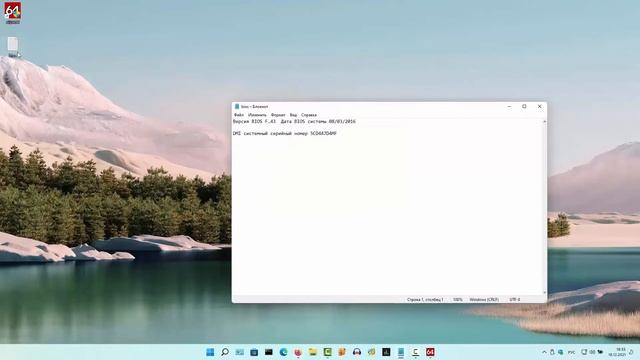Switch to AIDA64 in the taskbar
Screen dimensions: 640x360
[x=430, y=352]
